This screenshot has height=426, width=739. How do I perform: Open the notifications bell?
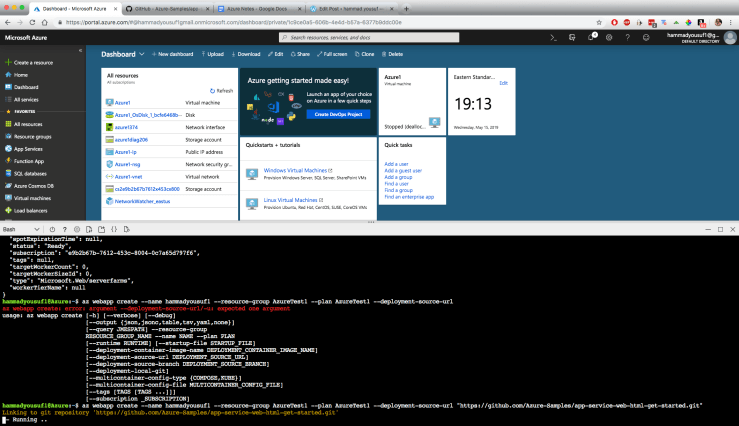(x=591, y=37)
